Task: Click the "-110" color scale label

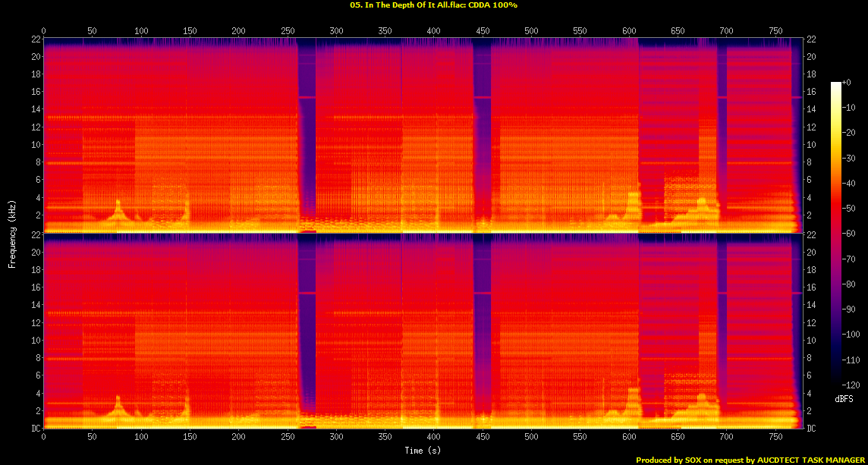Action: click(x=851, y=360)
